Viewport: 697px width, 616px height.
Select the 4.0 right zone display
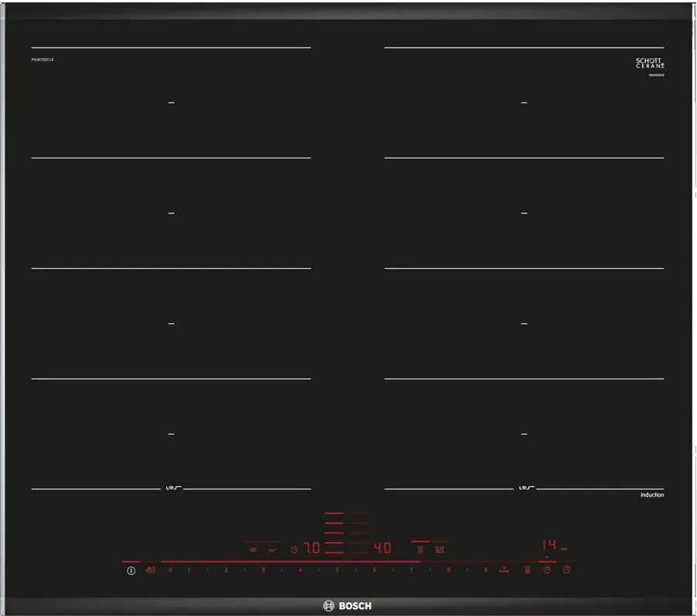tap(382, 548)
